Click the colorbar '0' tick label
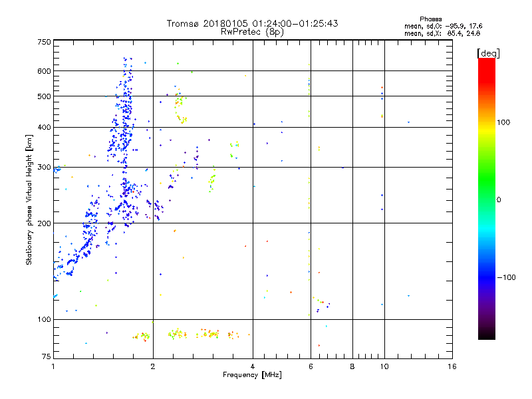This screenshot has height=399, width=532. (499, 200)
